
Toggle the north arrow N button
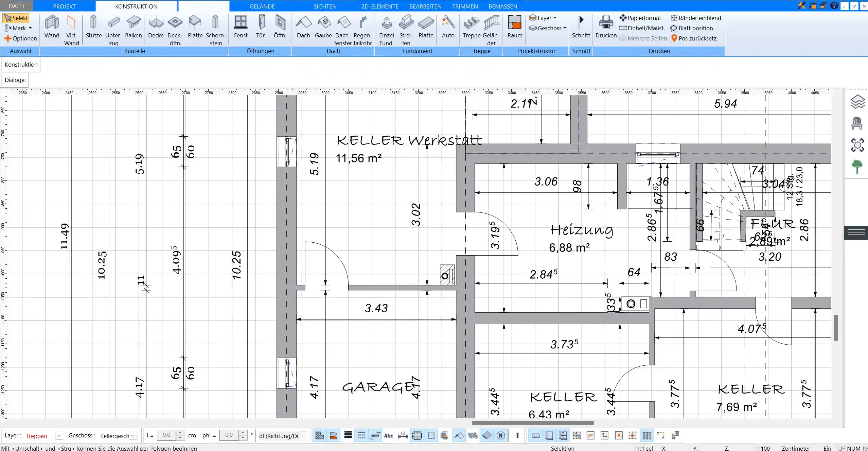[500, 435]
